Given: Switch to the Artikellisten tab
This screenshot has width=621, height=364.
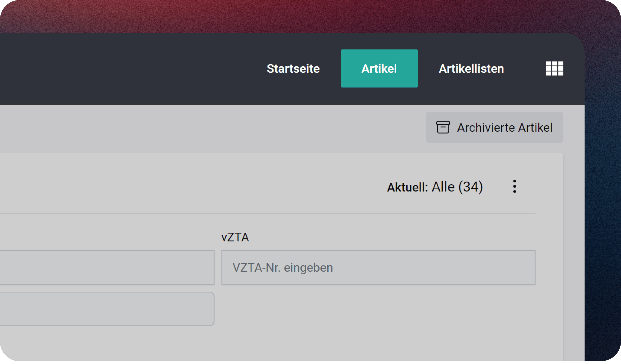Looking at the screenshot, I should [x=471, y=68].
